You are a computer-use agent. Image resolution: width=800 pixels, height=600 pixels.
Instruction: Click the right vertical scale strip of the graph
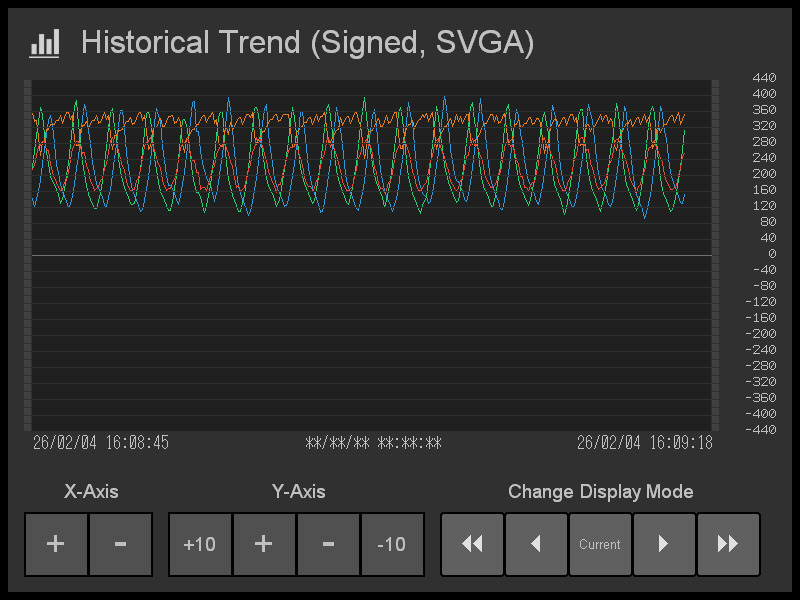(715, 255)
